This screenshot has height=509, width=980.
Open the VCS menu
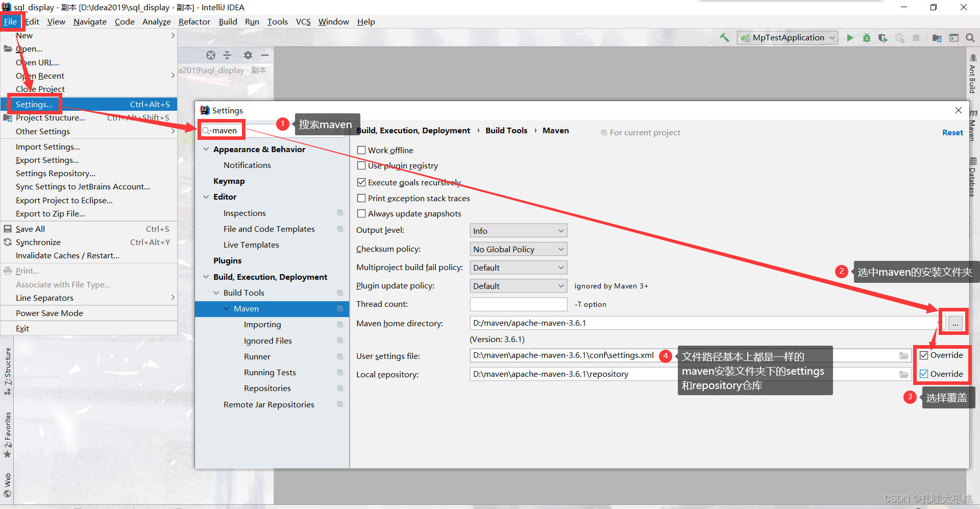[x=303, y=21]
